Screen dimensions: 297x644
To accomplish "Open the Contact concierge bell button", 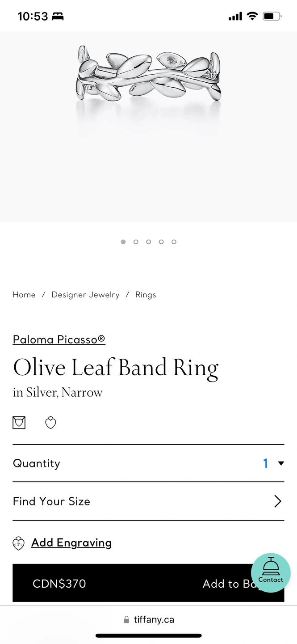I will (x=271, y=573).
